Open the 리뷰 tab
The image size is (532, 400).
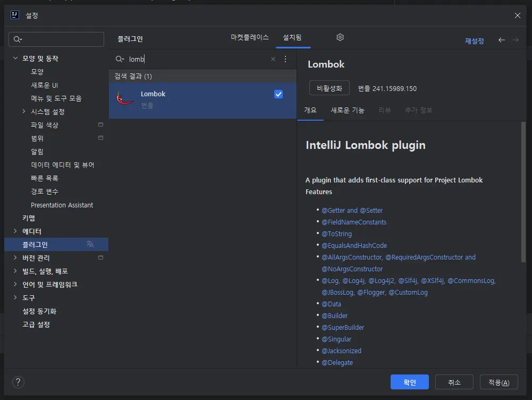coord(385,110)
